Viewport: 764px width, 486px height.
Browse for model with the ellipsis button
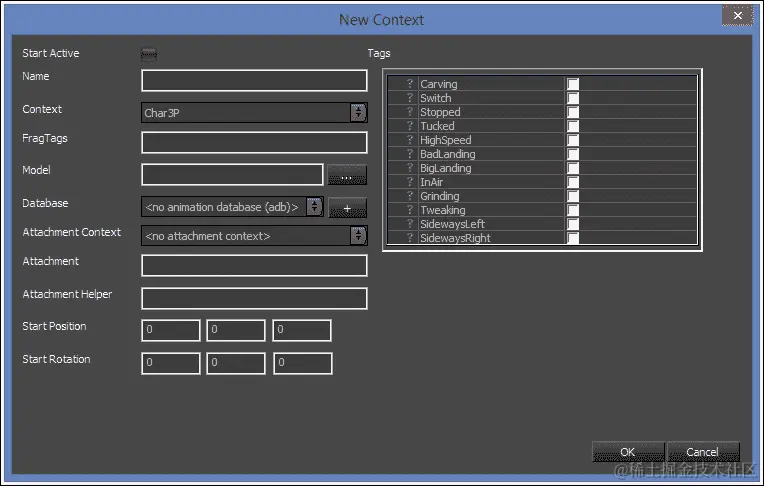click(347, 175)
